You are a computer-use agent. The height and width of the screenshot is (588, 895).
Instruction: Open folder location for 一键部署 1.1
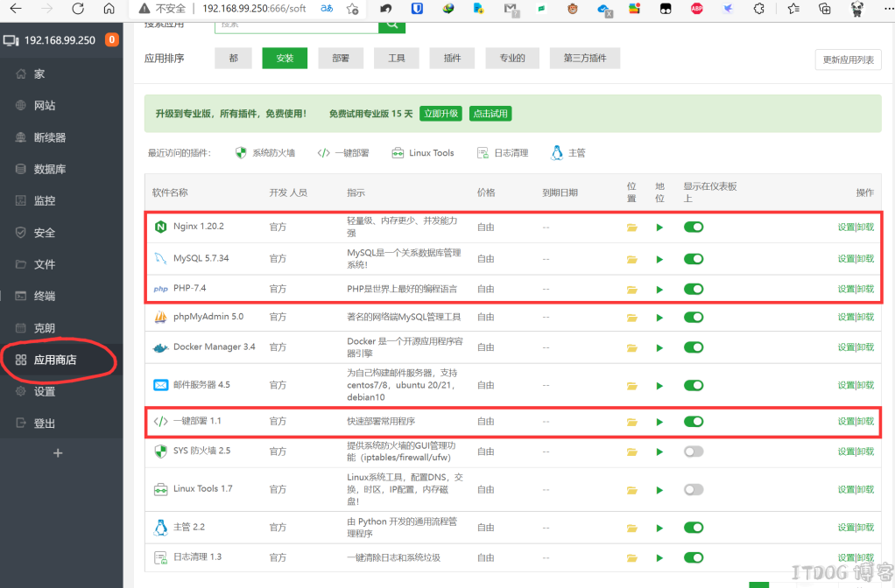pyautogui.click(x=632, y=422)
